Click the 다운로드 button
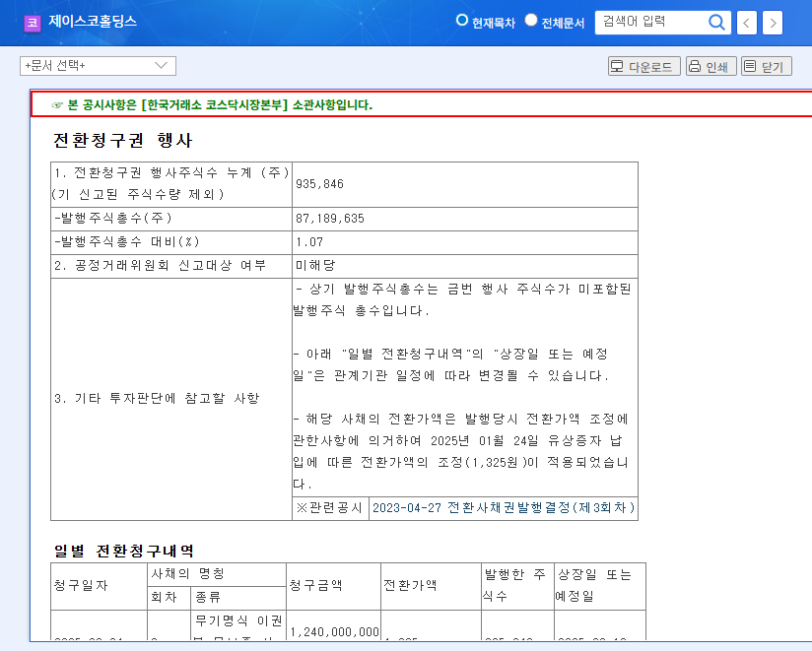Screen dimensions: 812x651 (x=644, y=66)
